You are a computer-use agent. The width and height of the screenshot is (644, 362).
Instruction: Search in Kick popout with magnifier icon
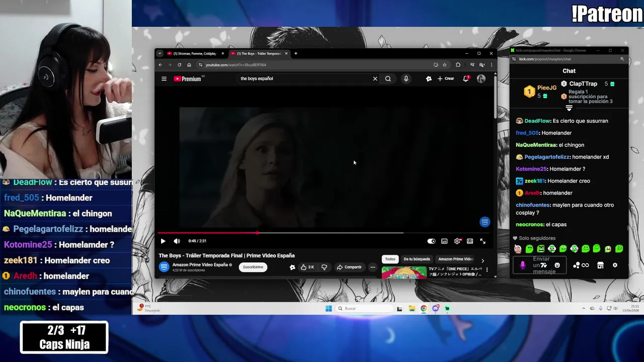click(x=622, y=59)
